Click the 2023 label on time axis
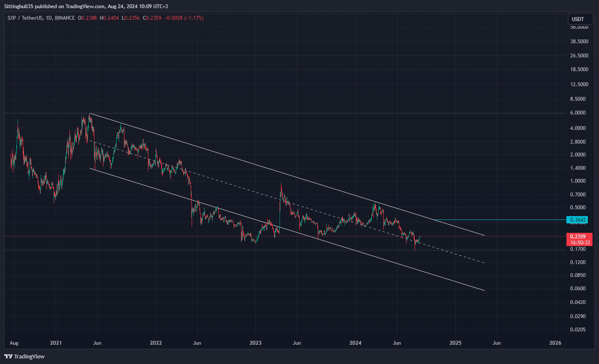This screenshot has height=364, width=599. tap(256, 343)
